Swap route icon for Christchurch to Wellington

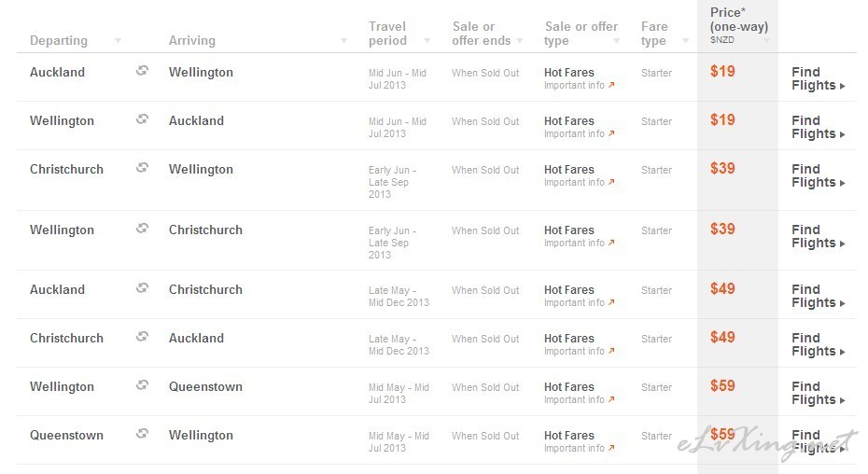point(142,167)
